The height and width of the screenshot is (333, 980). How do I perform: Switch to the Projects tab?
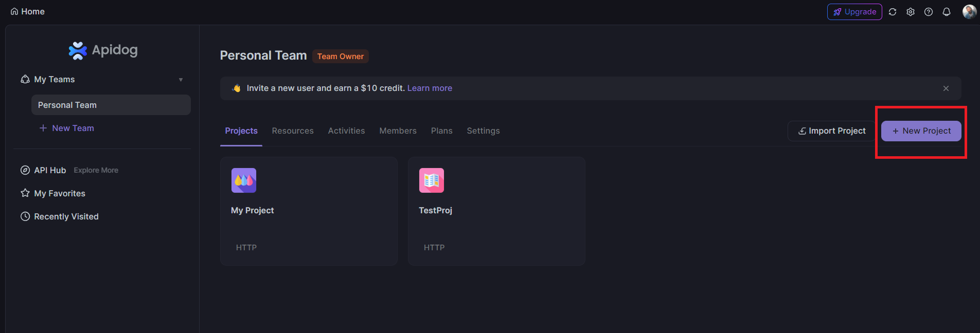click(x=241, y=131)
